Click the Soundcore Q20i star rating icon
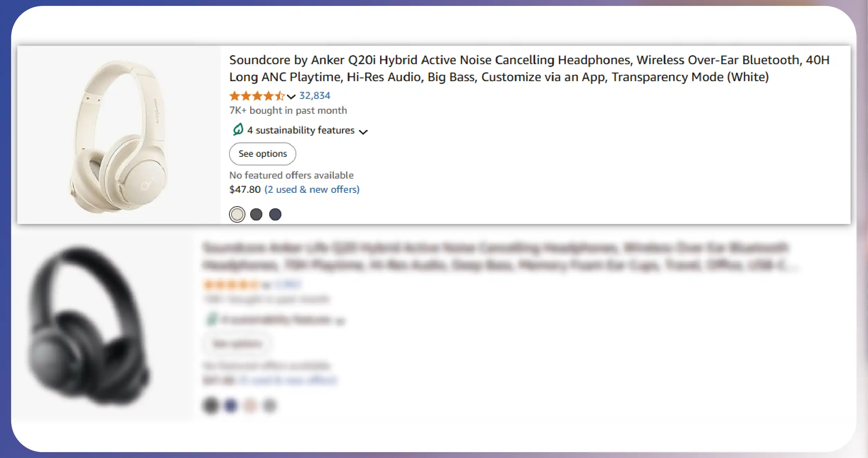 pos(257,96)
